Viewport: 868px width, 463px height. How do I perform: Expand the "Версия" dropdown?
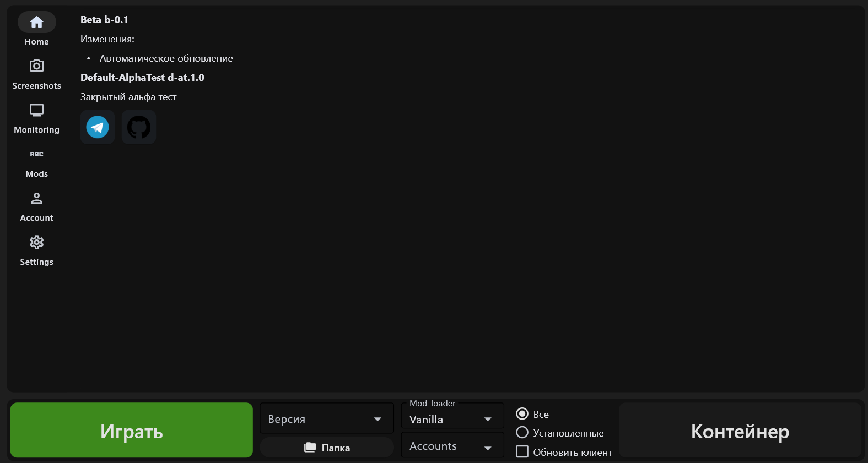click(326, 419)
